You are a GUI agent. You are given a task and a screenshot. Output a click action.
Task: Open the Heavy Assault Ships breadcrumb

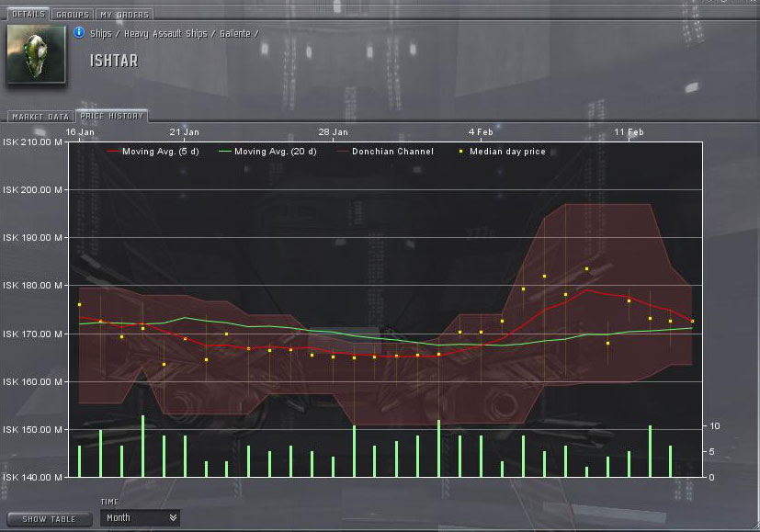coord(165,33)
